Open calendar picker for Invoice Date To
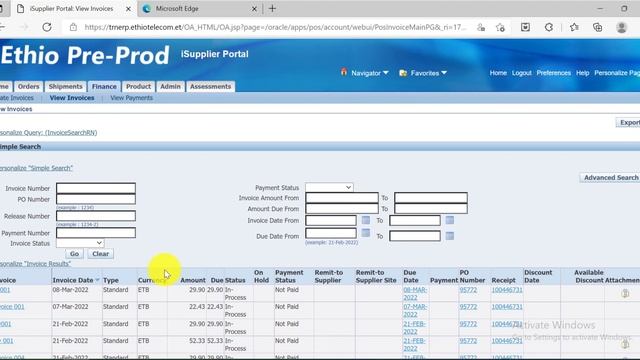This screenshot has width=640, height=360. [x=450, y=220]
